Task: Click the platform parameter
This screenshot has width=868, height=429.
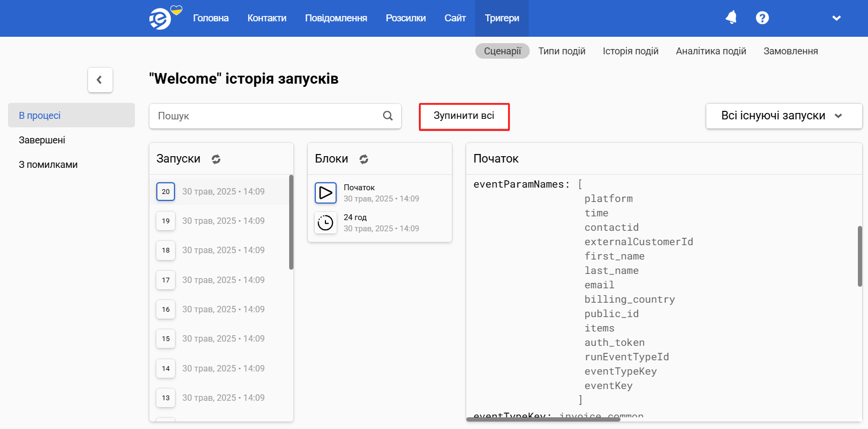Action: (x=609, y=199)
